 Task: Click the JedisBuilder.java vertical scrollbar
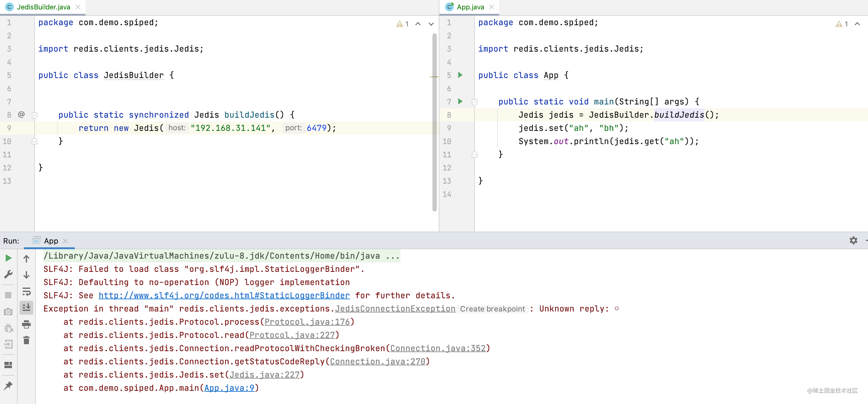434,122
